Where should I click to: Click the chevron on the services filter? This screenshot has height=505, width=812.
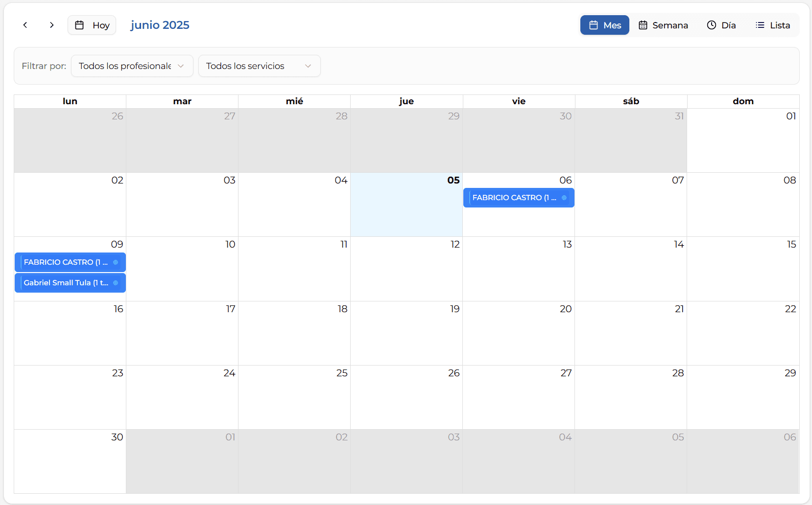tap(308, 66)
